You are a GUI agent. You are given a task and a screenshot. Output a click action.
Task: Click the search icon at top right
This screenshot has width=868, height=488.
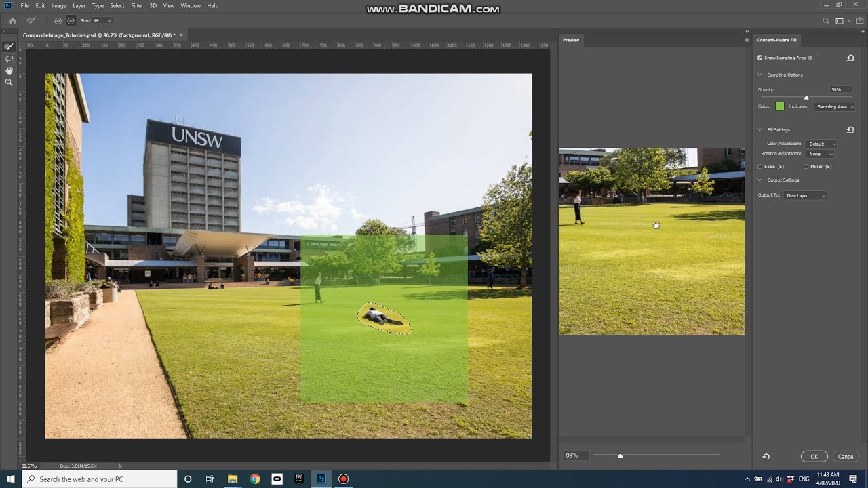click(x=825, y=21)
